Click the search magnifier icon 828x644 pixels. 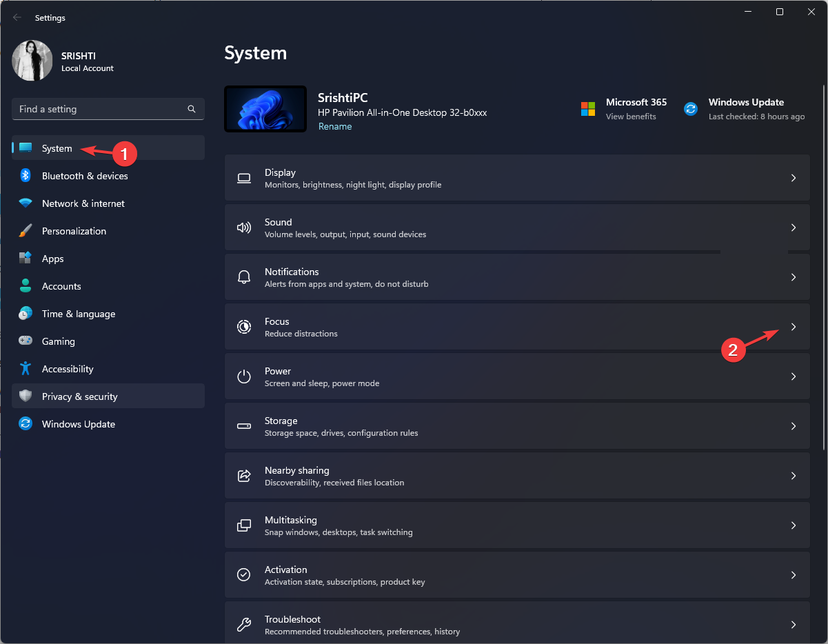point(192,109)
